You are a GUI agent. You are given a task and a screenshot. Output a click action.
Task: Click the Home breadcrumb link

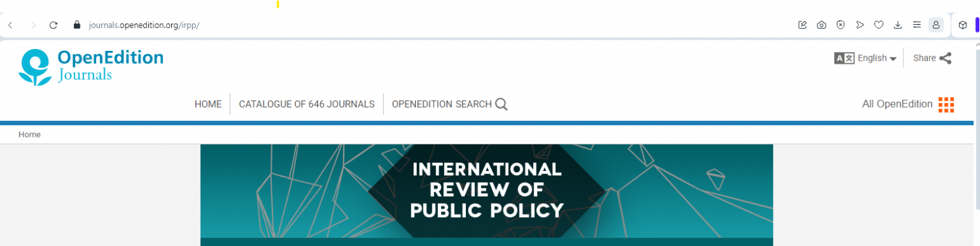tap(29, 134)
